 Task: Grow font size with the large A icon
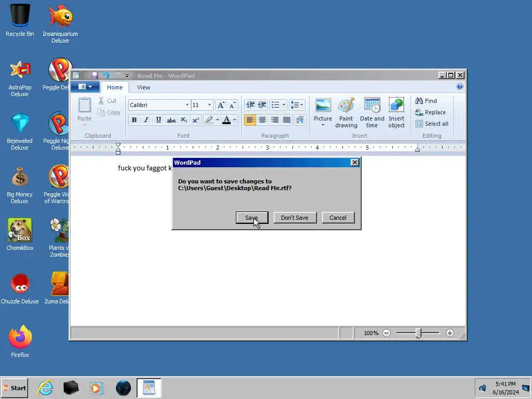(x=220, y=105)
